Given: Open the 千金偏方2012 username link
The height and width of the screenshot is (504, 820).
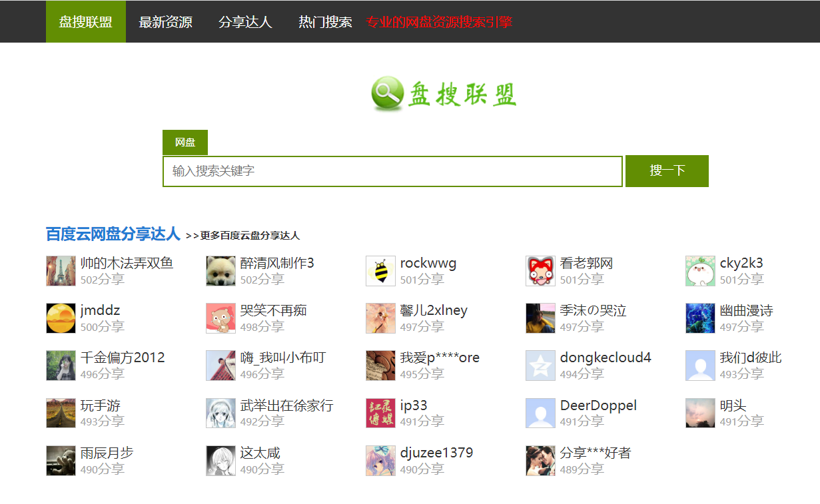Looking at the screenshot, I should click(123, 358).
